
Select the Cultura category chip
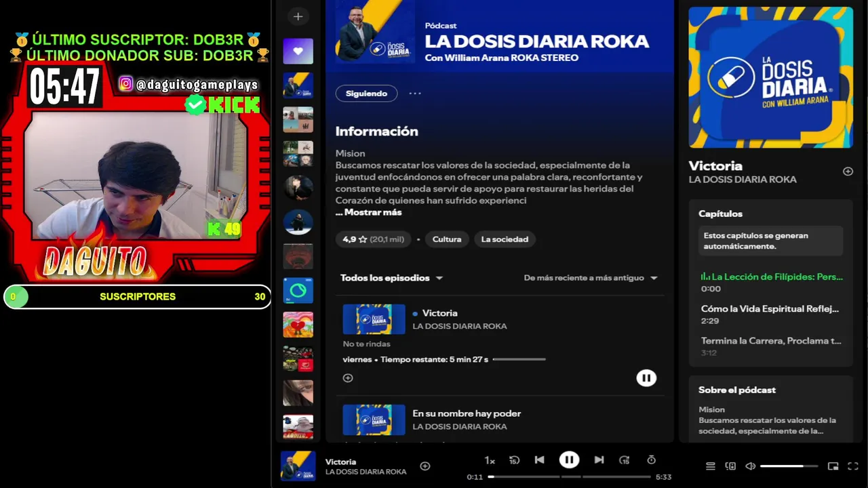click(x=447, y=239)
